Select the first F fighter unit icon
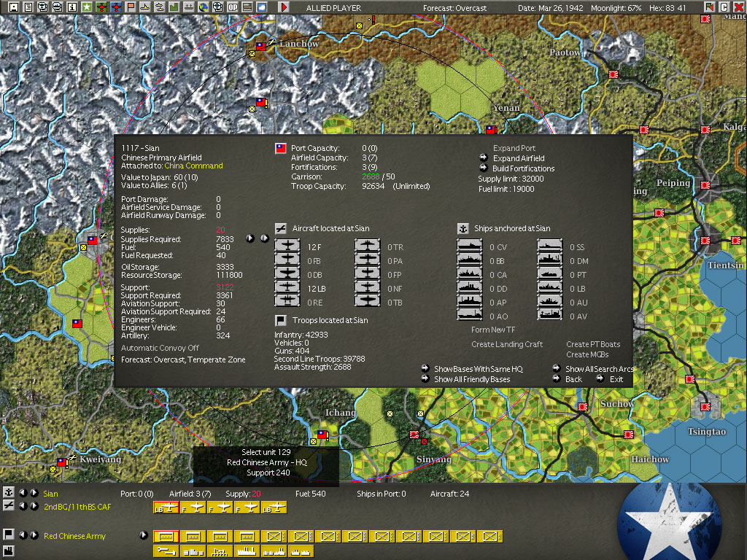This screenshot has height=560, width=747. [193, 508]
